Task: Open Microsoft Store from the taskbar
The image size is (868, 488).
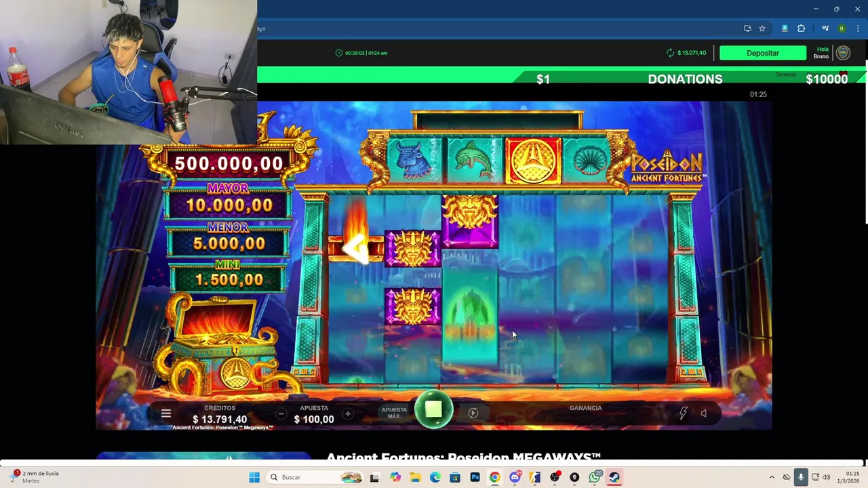Action: 455,477
